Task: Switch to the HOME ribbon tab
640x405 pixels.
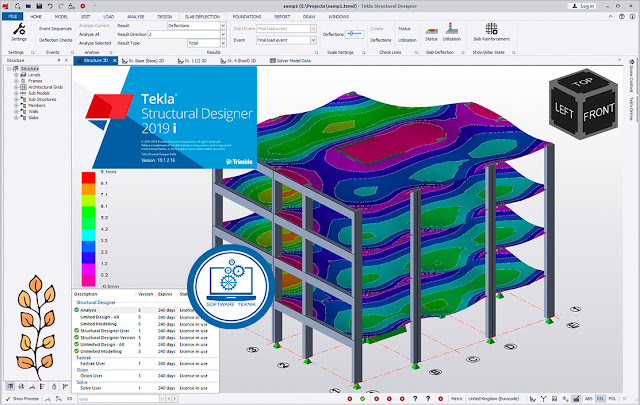Action: point(36,17)
